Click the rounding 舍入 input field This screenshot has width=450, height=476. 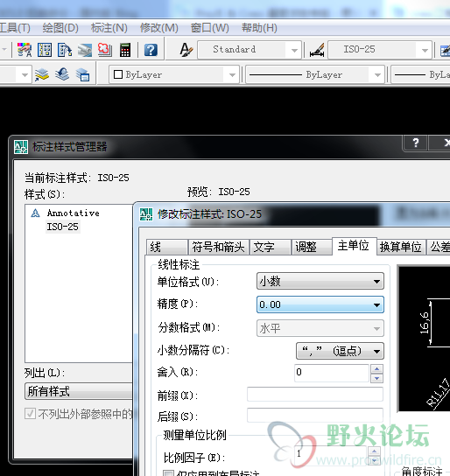332,373
